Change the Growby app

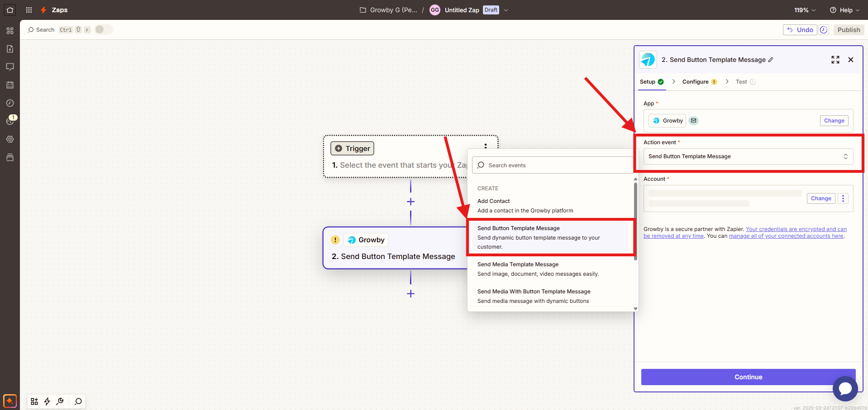pyautogui.click(x=834, y=121)
